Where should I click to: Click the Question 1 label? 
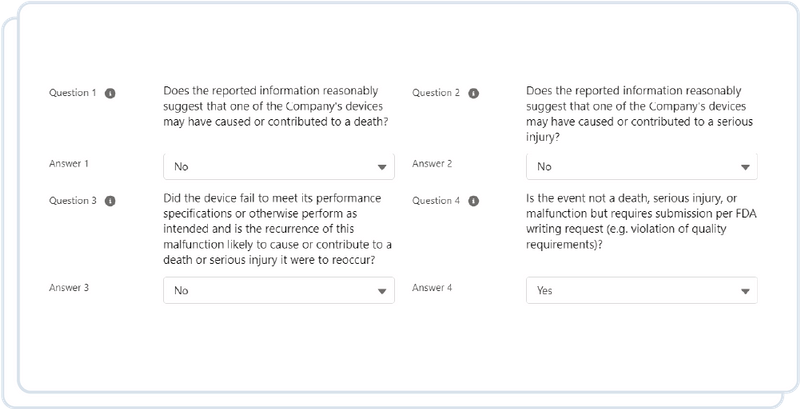tap(73, 93)
